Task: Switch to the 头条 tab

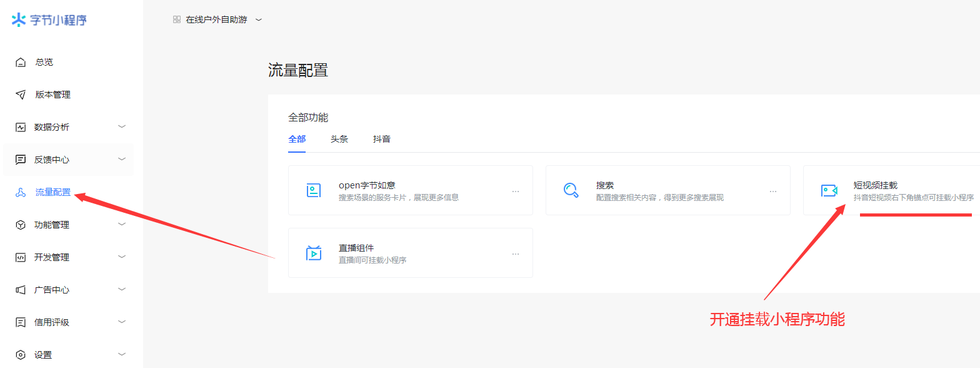Action: click(x=339, y=139)
